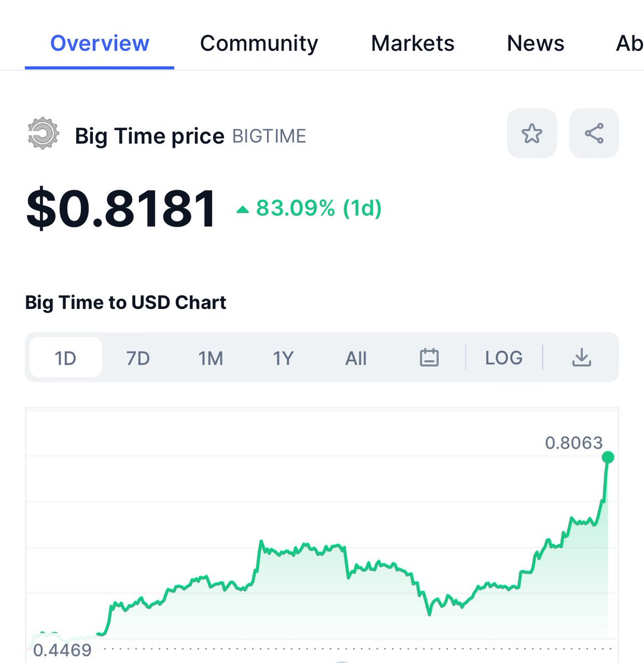Screen dimensions: 644x663
Task: Click the 0.8063 chart high label
Action: coord(574,443)
